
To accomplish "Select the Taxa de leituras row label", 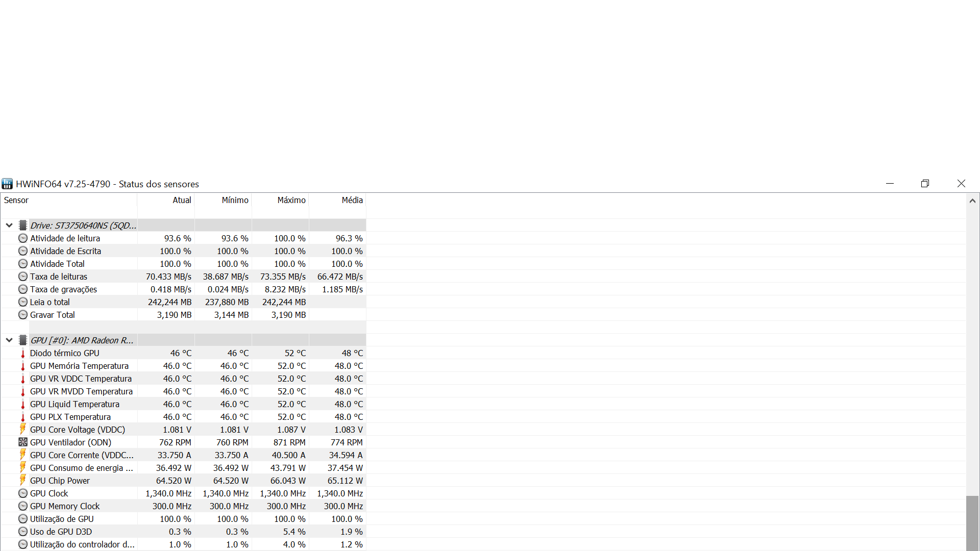I will (x=59, y=277).
